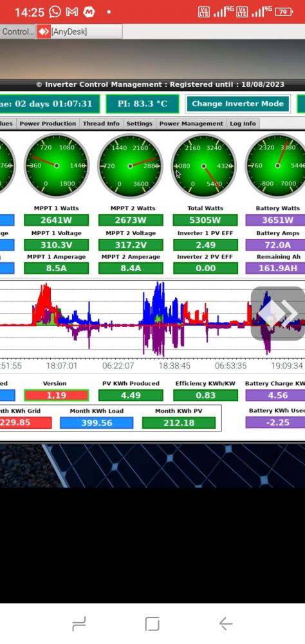
Task: Tap the Android recent apps button
Action: click(x=79, y=624)
